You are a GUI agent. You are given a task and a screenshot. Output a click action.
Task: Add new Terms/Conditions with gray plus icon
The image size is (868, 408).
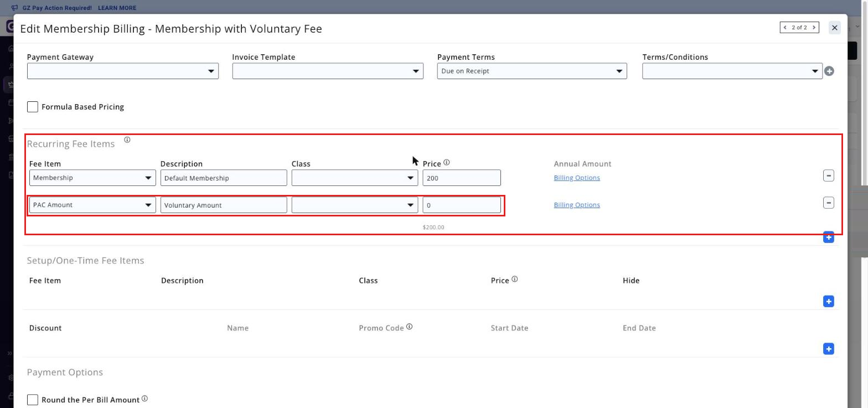[829, 71]
